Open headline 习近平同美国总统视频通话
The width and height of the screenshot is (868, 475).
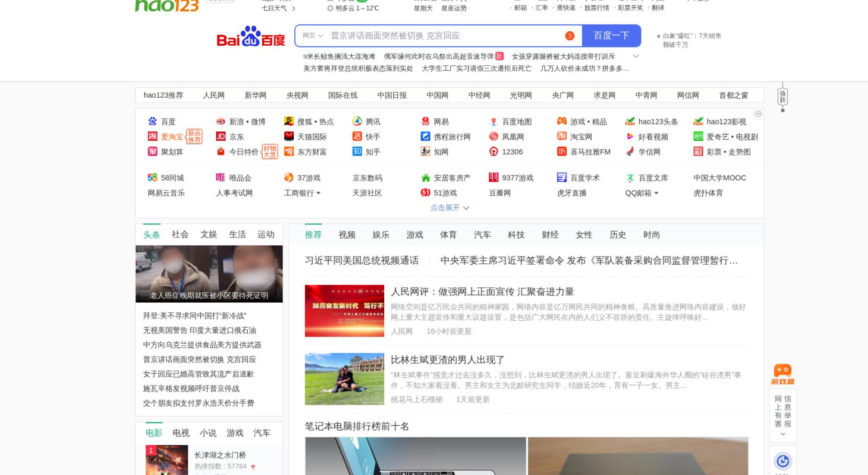tap(362, 261)
